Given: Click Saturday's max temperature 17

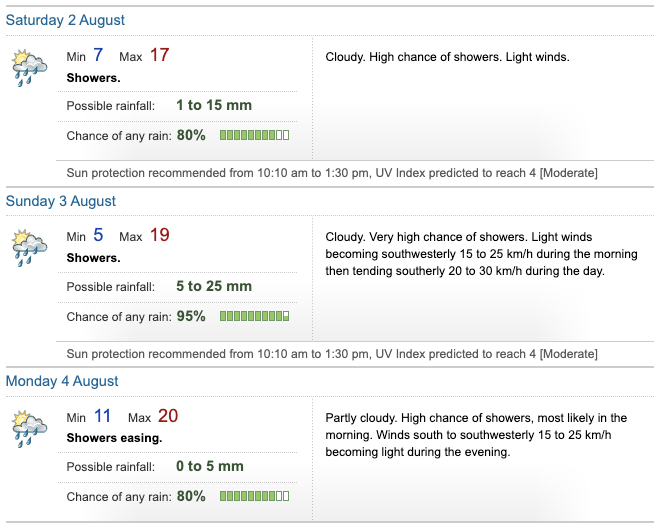Looking at the screenshot, I should pyautogui.click(x=160, y=55).
